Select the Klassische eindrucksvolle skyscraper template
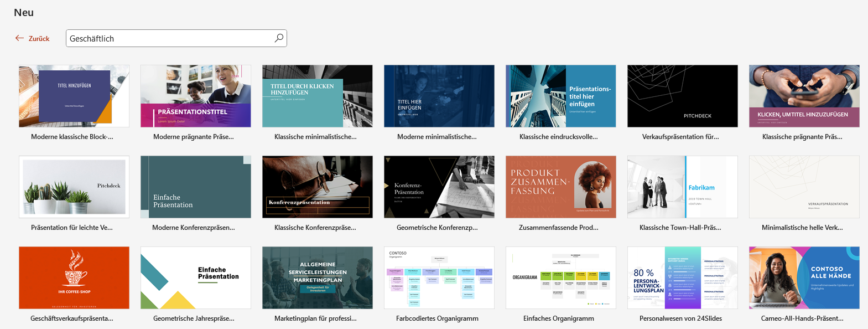The height and width of the screenshot is (329, 868). click(561, 96)
